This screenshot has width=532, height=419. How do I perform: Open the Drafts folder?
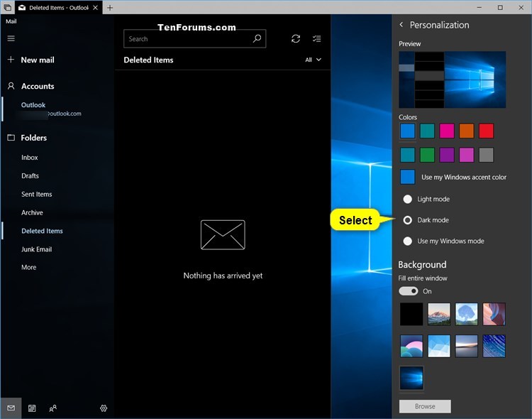coord(30,175)
